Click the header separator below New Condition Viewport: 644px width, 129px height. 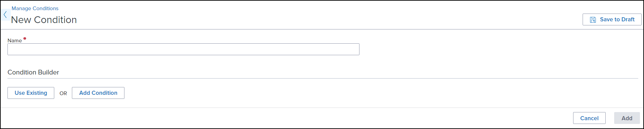pos(322,29)
